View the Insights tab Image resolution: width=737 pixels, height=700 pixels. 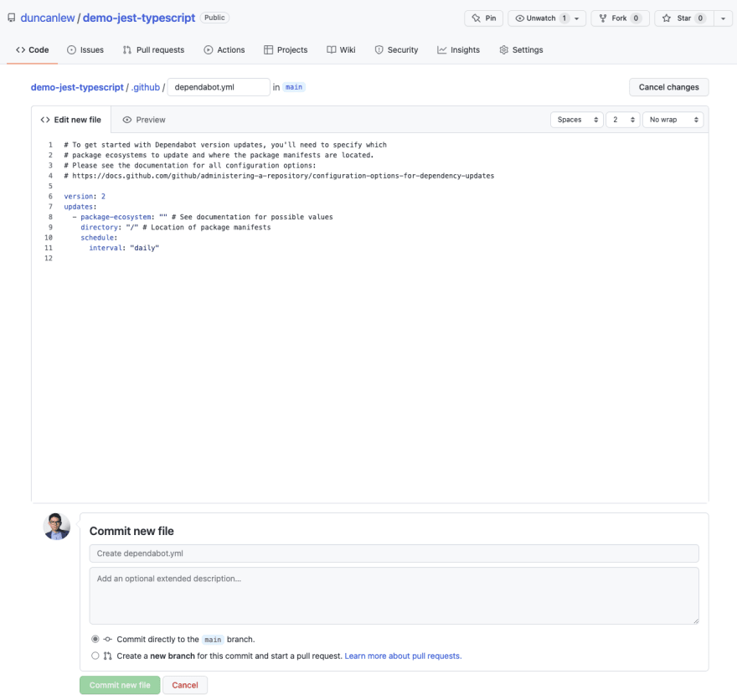[458, 49]
